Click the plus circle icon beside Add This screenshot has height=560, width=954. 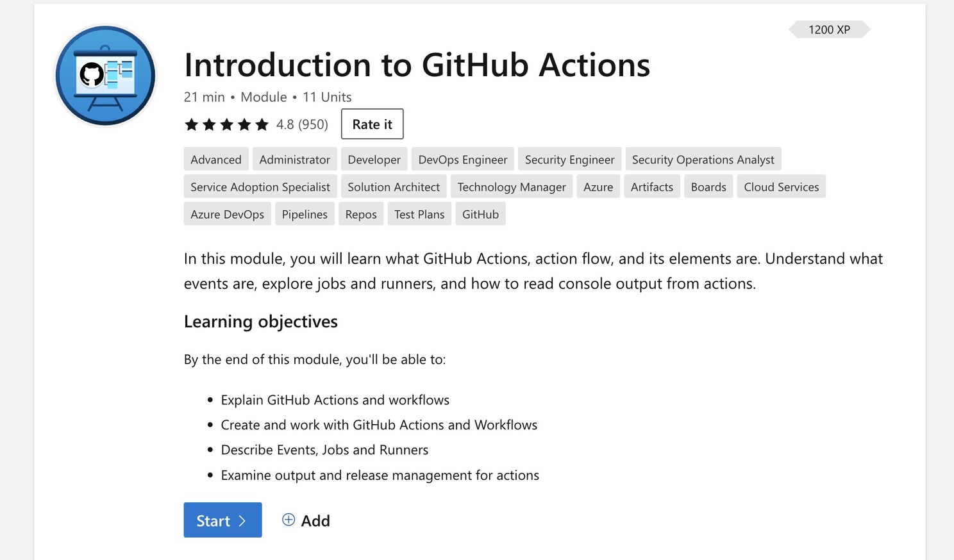[x=289, y=520]
